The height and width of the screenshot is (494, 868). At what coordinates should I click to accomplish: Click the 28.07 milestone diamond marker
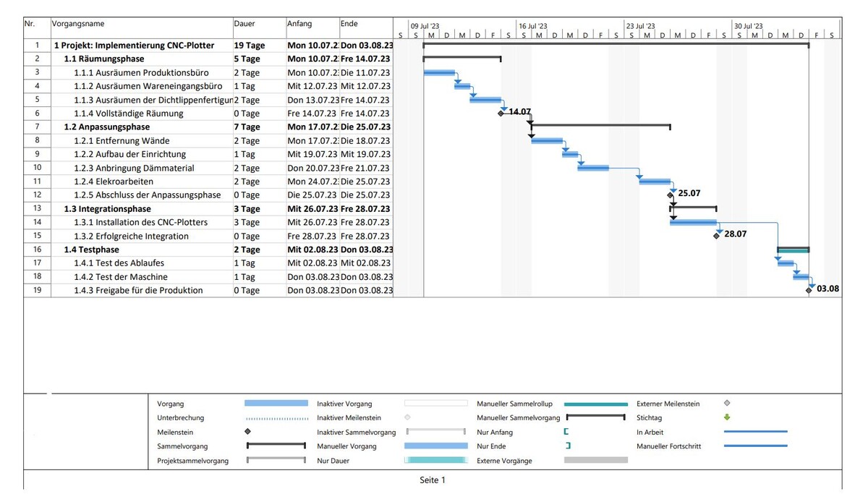pyautogui.click(x=716, y=236)
